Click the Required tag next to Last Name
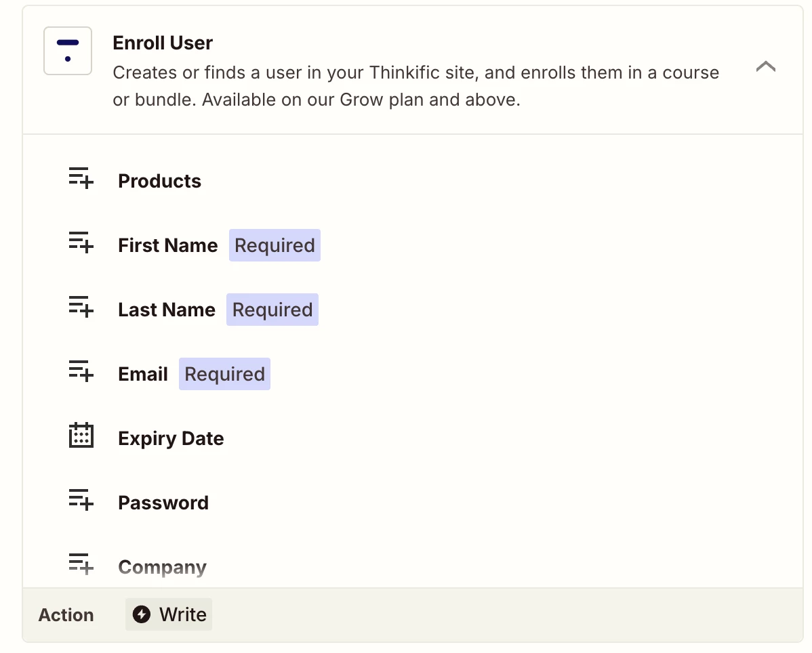812x653 pixels. 272,310
